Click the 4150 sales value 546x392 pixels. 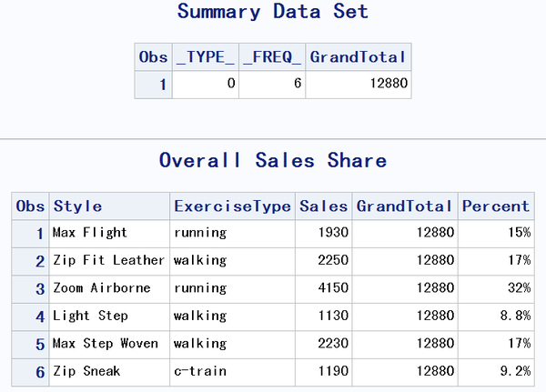tap(332, 288)
